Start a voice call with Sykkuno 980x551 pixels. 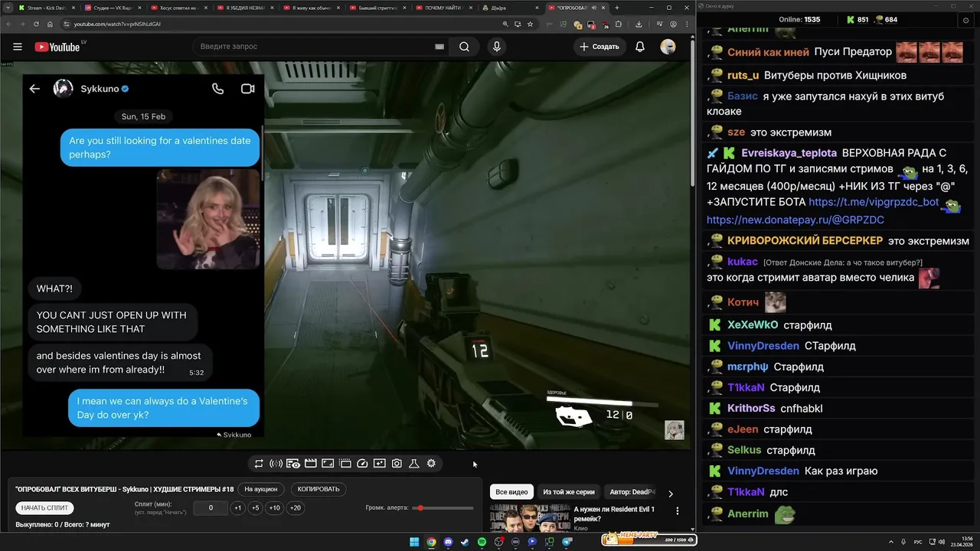(218, 89)
